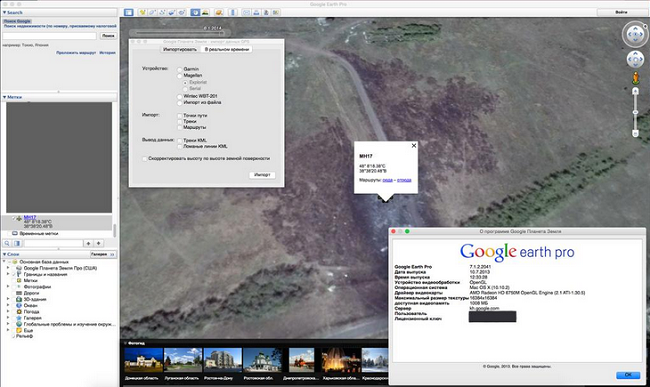The height and width of the screenshot is (387, 650).
Task: Close the MH17 info balloon
Action: point(413,145)
